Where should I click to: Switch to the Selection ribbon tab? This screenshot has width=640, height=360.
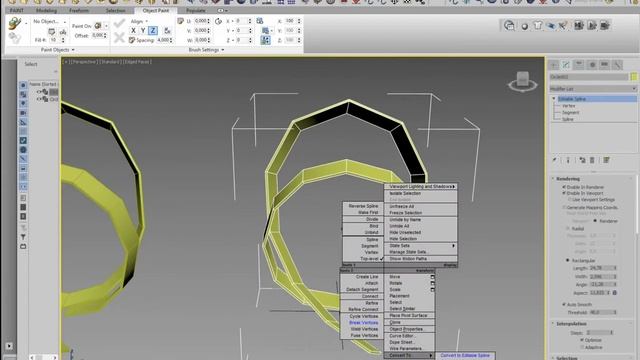coord(116,10)
